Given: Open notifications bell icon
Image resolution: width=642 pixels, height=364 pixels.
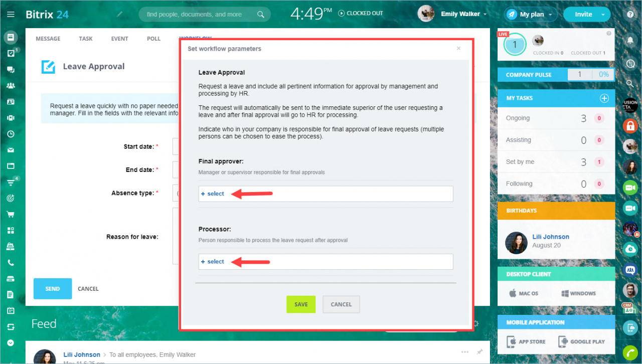Looking at the screenshot, I should [630, 39].
